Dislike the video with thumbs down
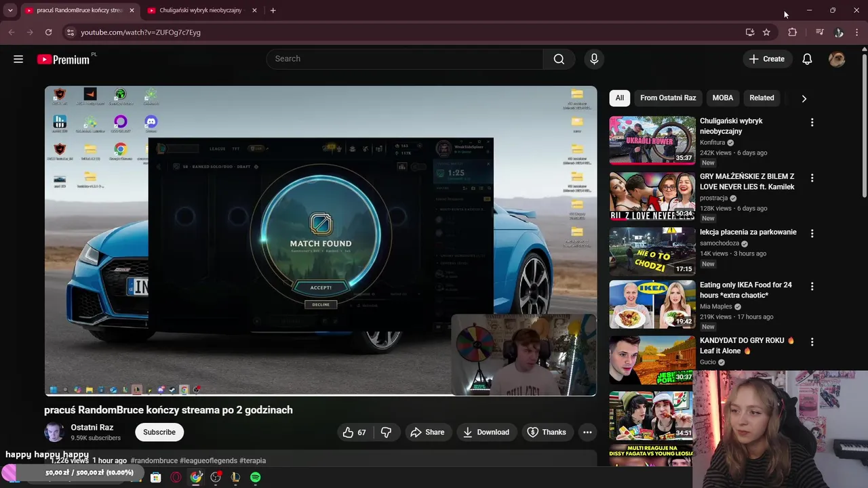 point(387,432)
